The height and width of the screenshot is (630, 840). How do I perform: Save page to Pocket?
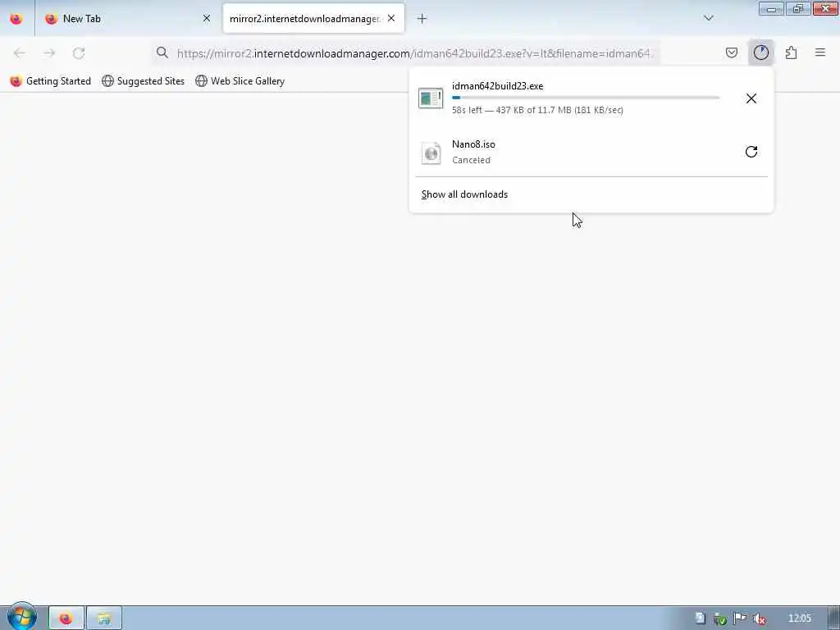click(x=731, y=52)
